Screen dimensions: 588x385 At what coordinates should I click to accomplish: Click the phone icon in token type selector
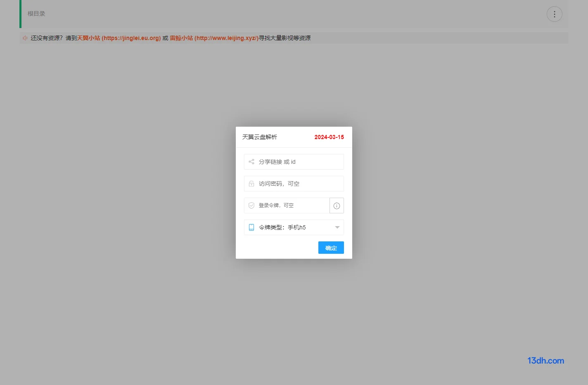[251, 227]
